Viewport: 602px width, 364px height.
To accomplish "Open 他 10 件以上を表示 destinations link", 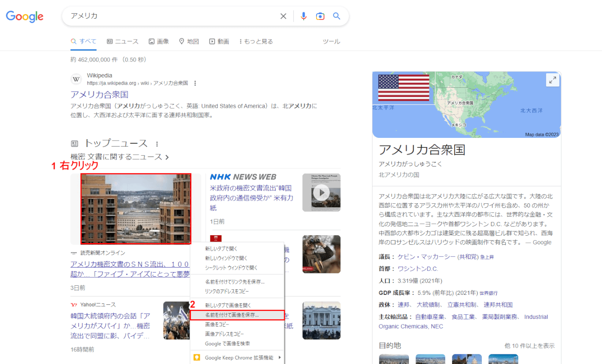I will point(530,346).
